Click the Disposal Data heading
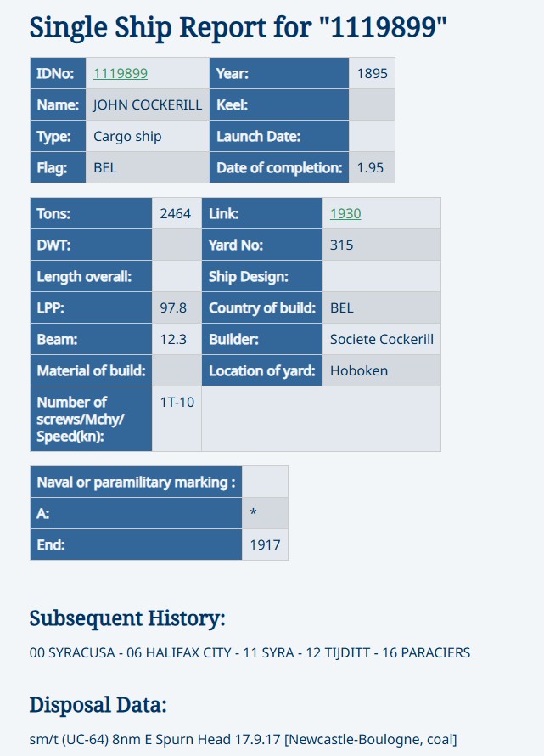544x756 pixels. pos(98,705)
